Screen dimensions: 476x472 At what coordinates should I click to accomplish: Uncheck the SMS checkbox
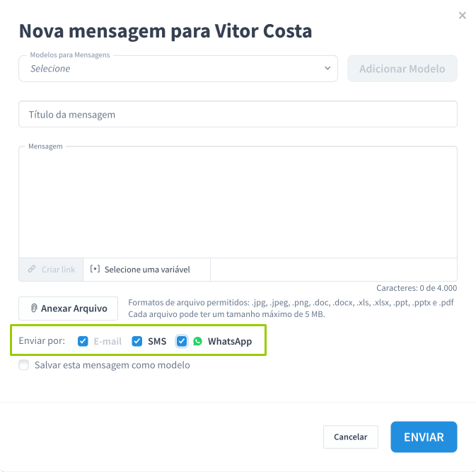coord(137,341)
